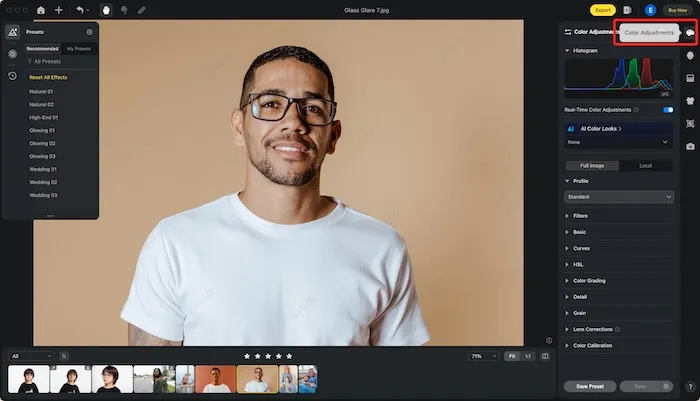Viewport: 700px width, 401px height.
Task: Open the History panel icon
Action: click(x=12, y=76)
